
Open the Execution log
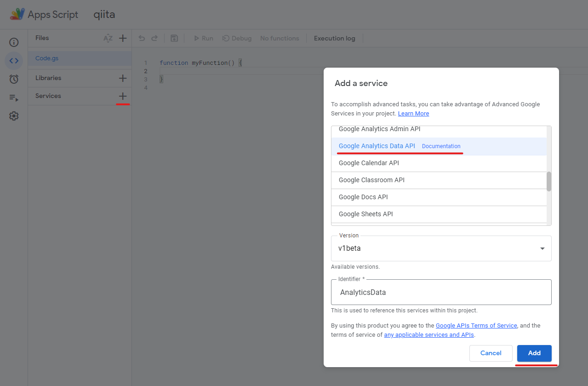[x=334, y=38]
